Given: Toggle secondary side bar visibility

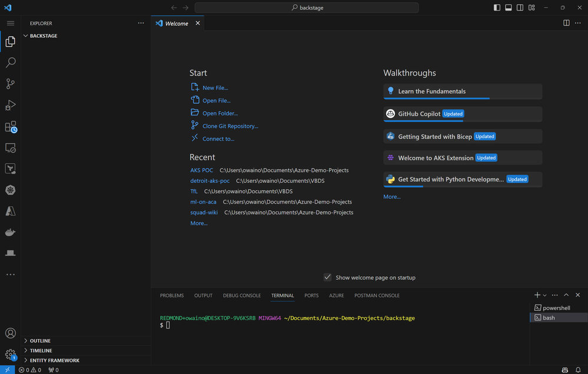Looking at the screenshot, I should pos(520,8).
